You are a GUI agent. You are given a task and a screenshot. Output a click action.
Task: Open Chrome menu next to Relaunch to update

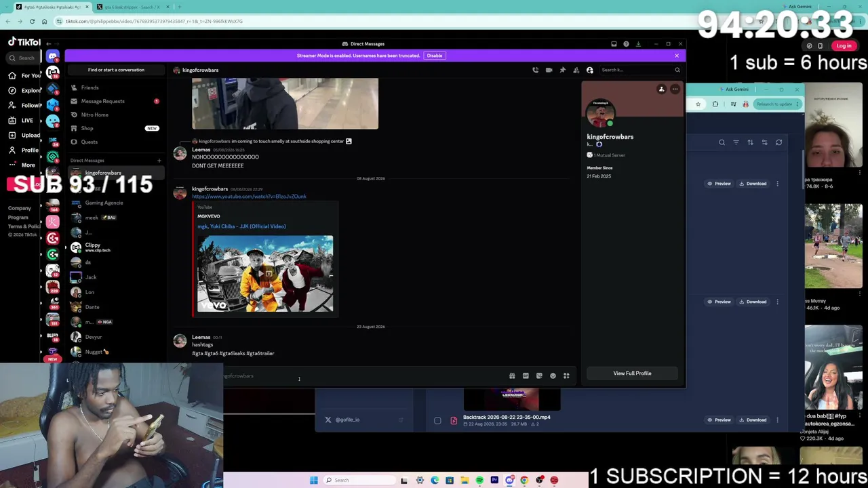point(799,104)
